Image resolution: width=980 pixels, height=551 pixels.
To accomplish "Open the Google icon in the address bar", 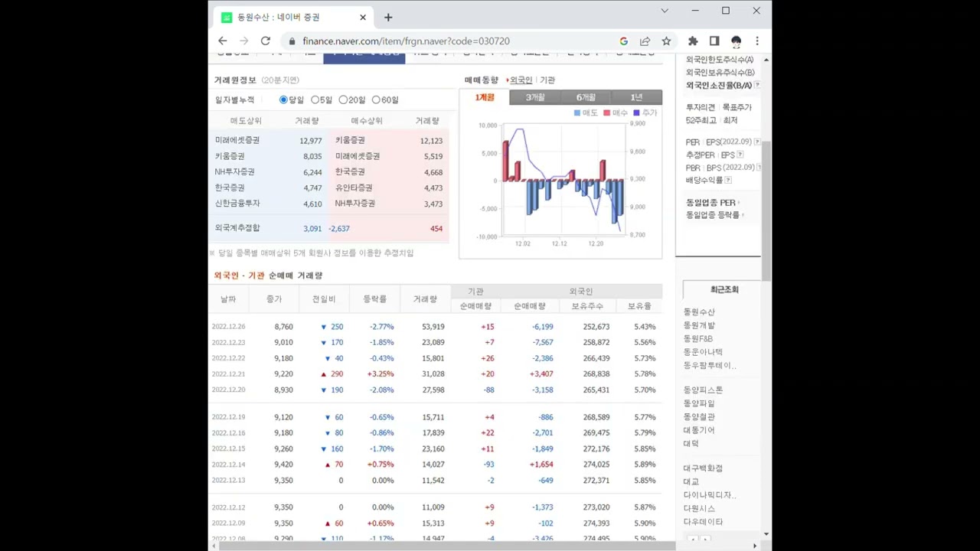I will pos(623,41).
